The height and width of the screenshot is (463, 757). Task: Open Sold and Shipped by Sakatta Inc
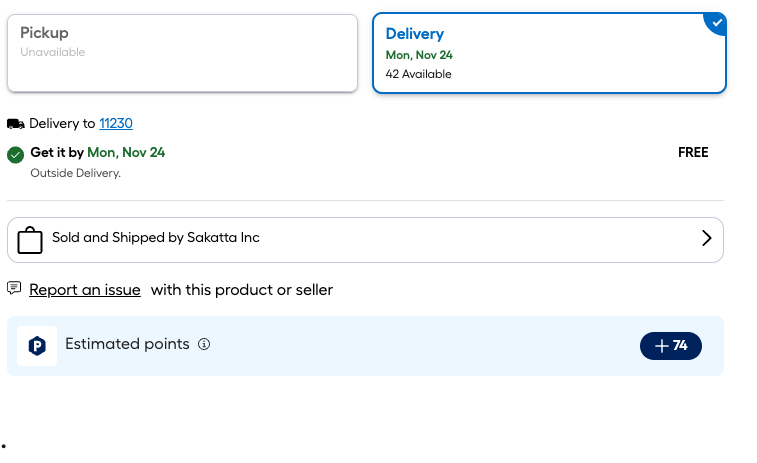click(156, 238)
